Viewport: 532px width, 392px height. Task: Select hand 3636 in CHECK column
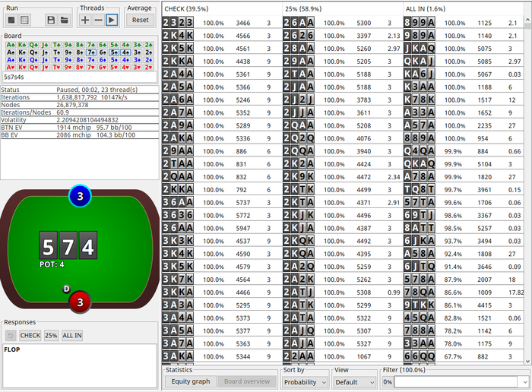pos(178,215)
